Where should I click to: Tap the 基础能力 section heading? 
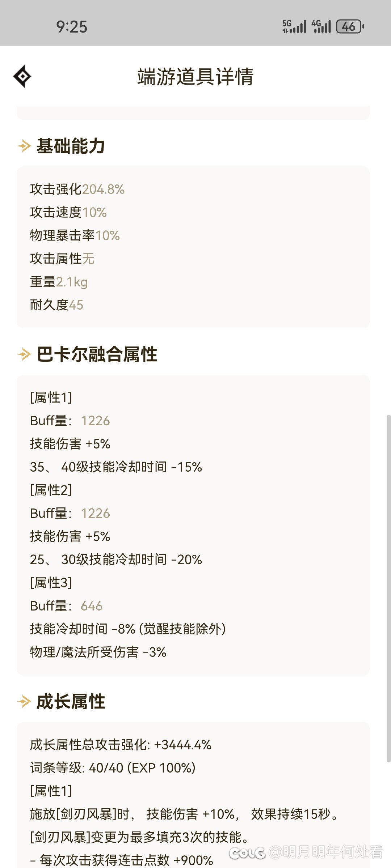click(71, 146)
